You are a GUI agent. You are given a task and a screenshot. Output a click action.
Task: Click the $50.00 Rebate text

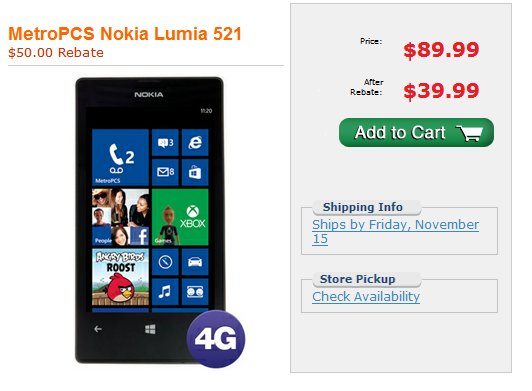pyautogui.click(x=56, y=53)
